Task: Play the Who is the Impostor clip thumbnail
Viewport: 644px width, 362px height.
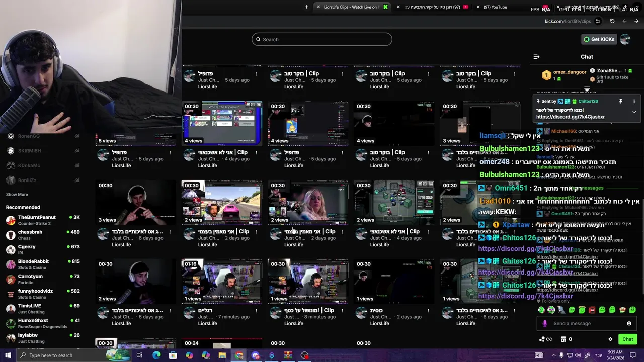Action: pos(222,123)
